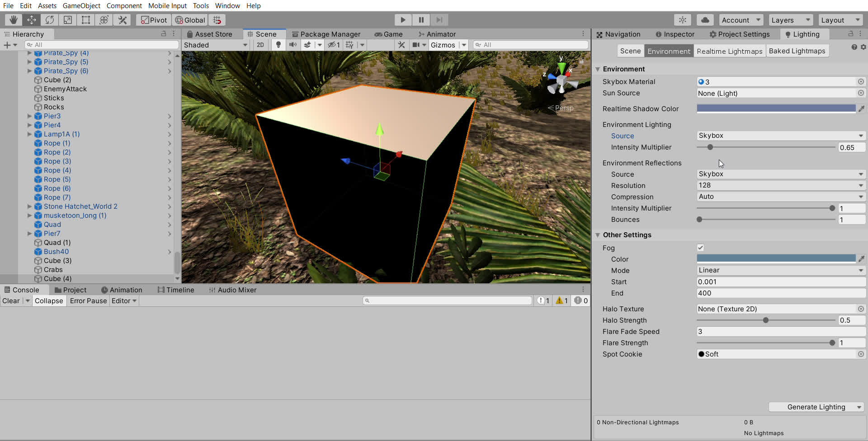The width and height of the screenshot is (868, 441).
Task: Select the Rect transform tool
Action: pos(86,20)
